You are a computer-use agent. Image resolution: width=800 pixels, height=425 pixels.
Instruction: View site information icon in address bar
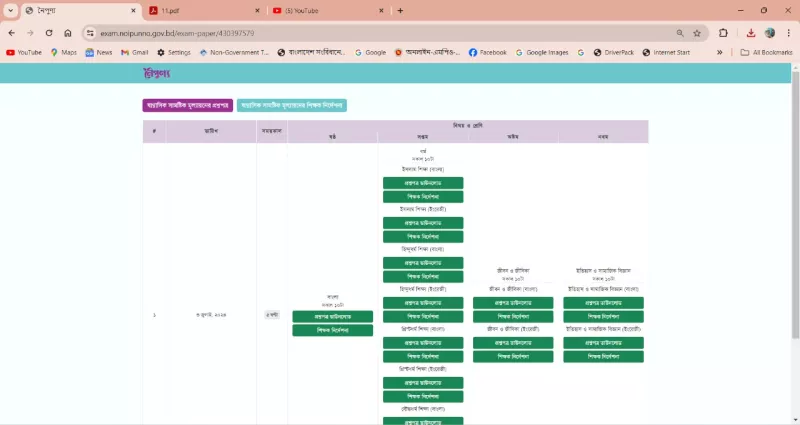[x=90, y=33]
